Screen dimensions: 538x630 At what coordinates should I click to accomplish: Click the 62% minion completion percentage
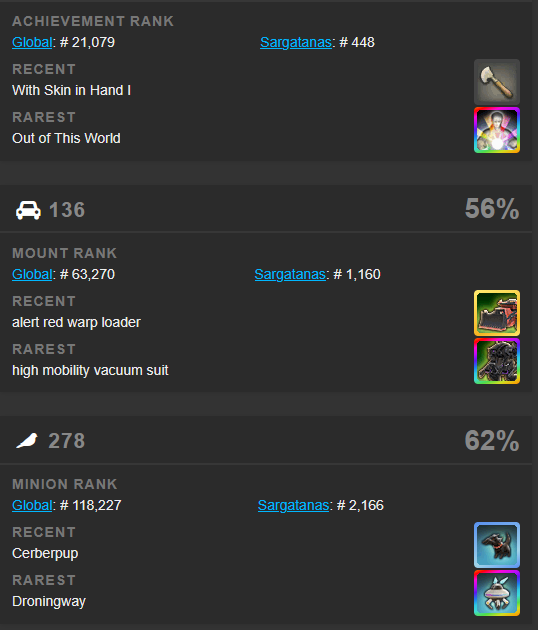492,440
